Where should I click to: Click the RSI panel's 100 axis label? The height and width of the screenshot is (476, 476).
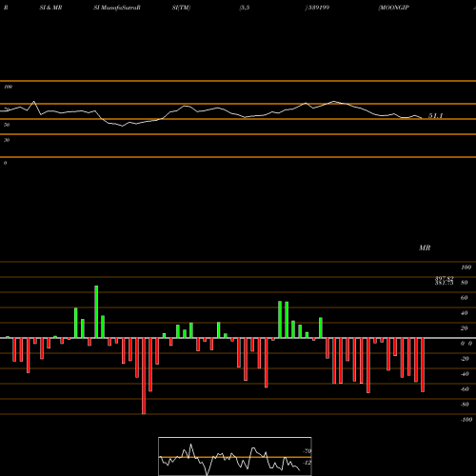point(8,87)
